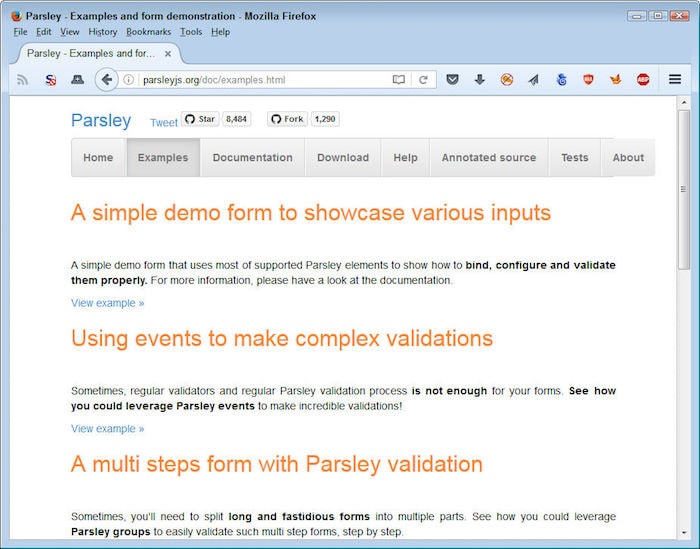The image size is (700, 549).
Task: Open the File menu
Action: [x=20, y=32]
